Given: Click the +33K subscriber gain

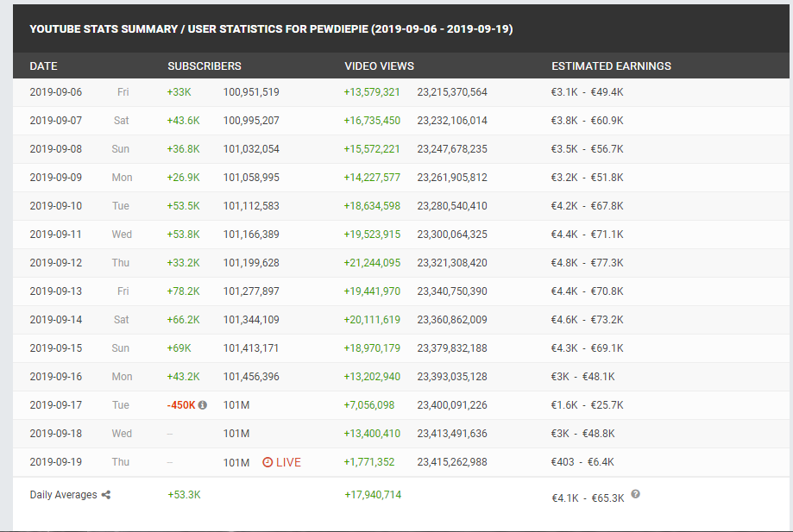Looking at the screenshot, I should tap(179, 92).
